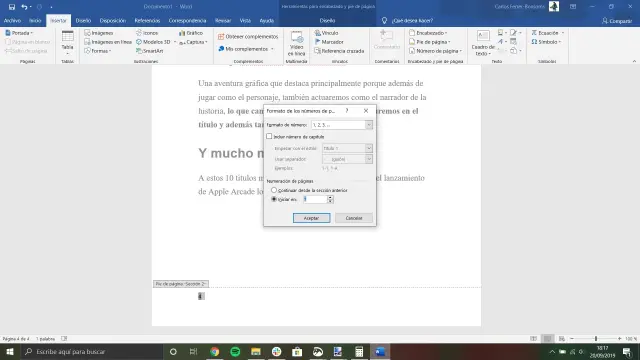The width and height of the screenshot is (640, 360).
Task: Save document with the floppy disk icon
Action: [12, 7]
